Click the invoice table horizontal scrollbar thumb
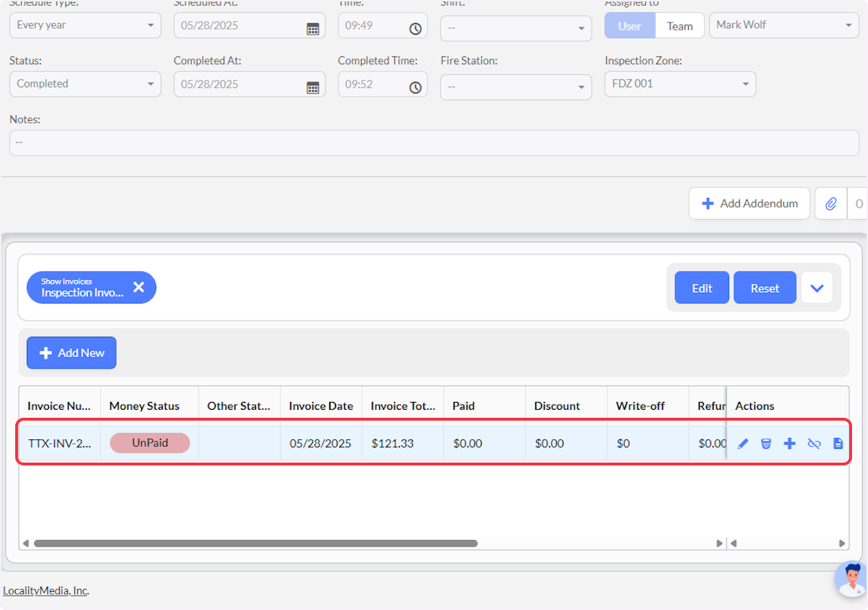 point(255,544)
